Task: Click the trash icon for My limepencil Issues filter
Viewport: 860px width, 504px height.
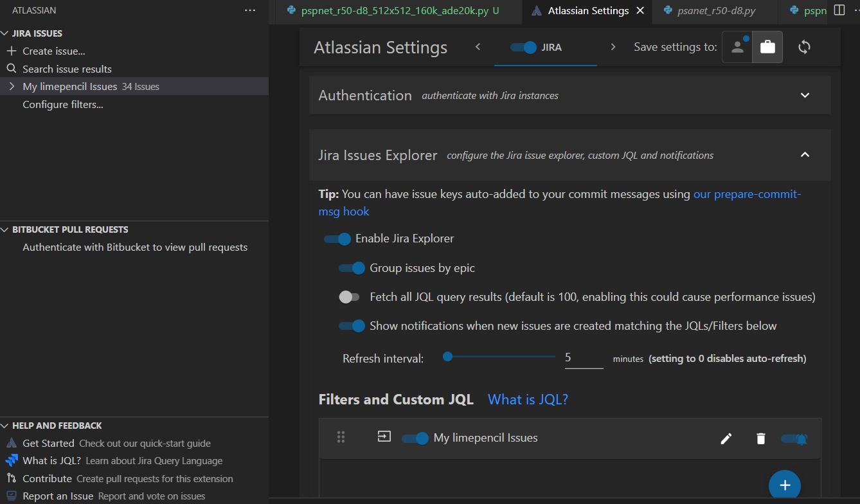Action: pyautogui.click(x=761, y=438)
